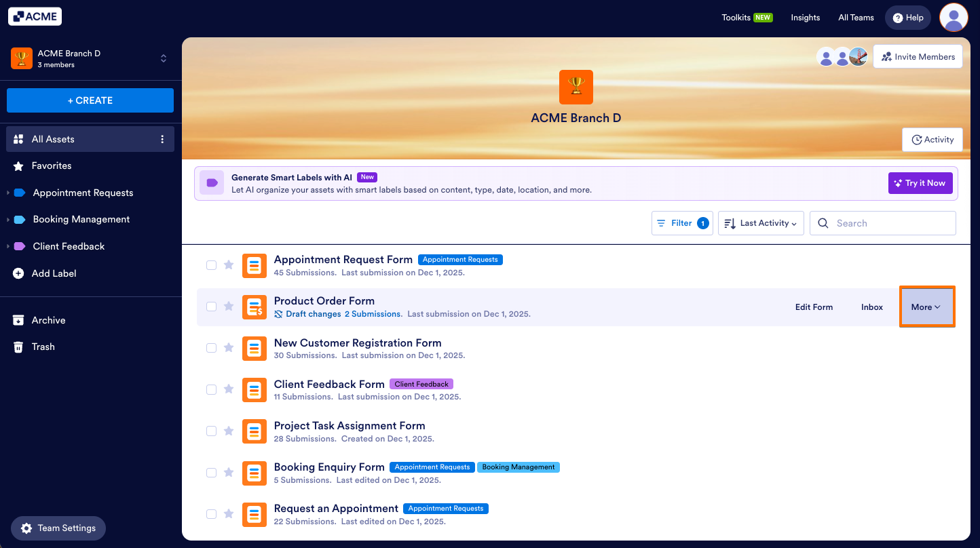Open Team Settings at sidebar bottom
Viewport: 980px width, 548px height.
[58, 528]
